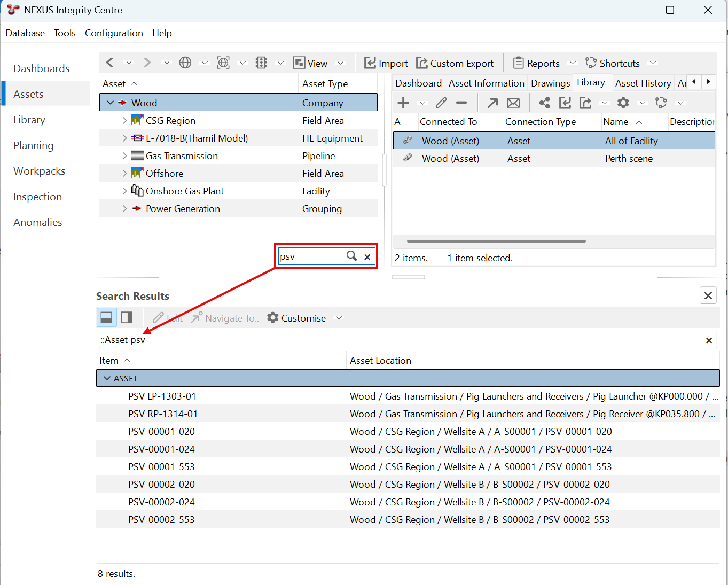Click the share icon in Library toolbar

pyautogui.click(x=544, y=103)
